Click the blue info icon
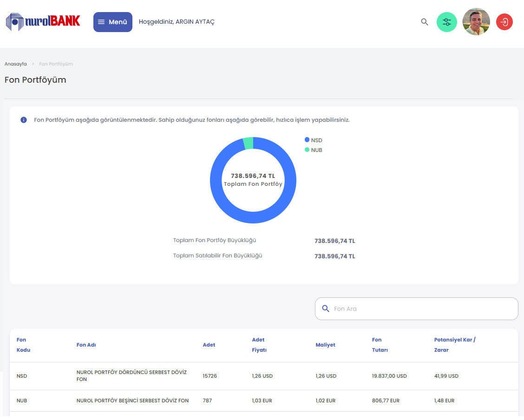This screenshot has height=420, width=524. pos(24,119)
